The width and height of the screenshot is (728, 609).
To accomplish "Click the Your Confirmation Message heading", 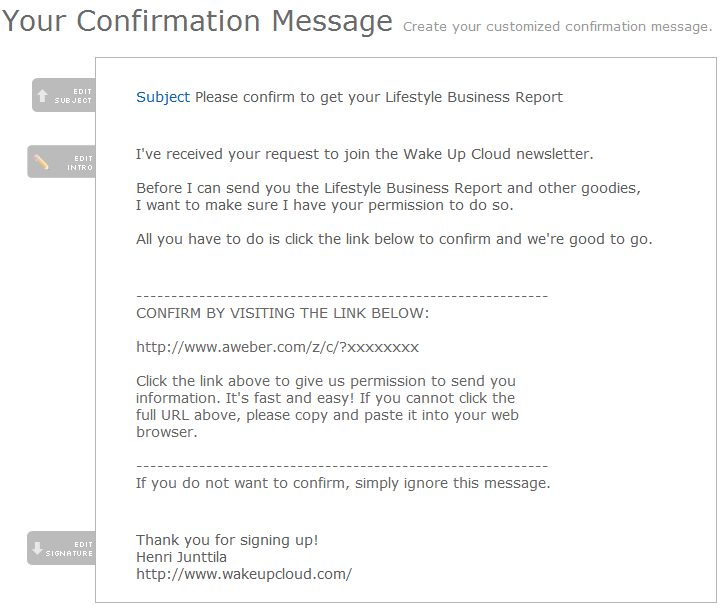I will tap(197, 22).
